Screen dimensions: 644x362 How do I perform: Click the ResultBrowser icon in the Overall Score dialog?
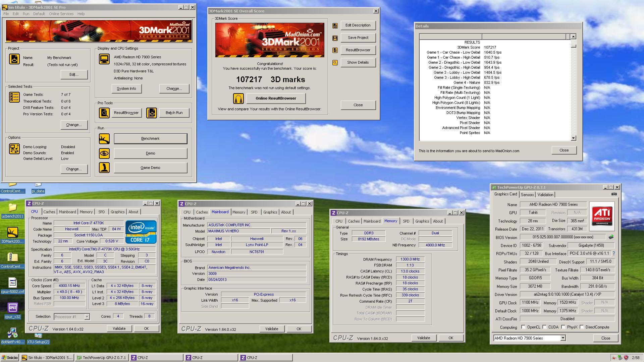(x=335, y=50)
